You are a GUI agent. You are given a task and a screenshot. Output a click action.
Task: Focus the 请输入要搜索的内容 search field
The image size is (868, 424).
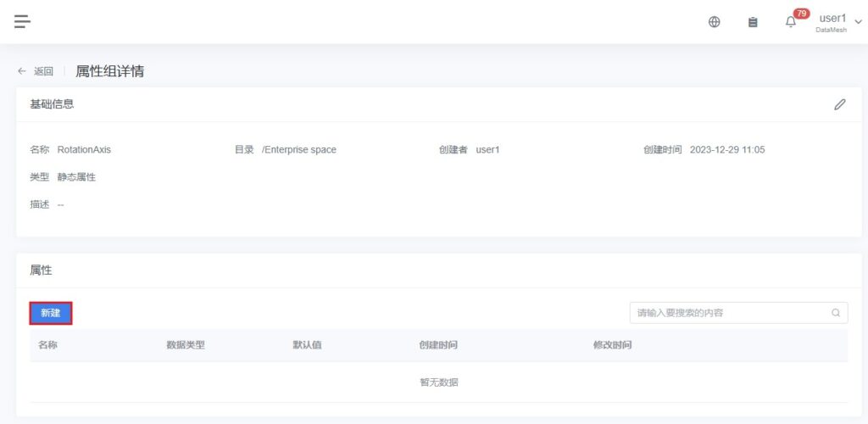[x=729, y=313]
